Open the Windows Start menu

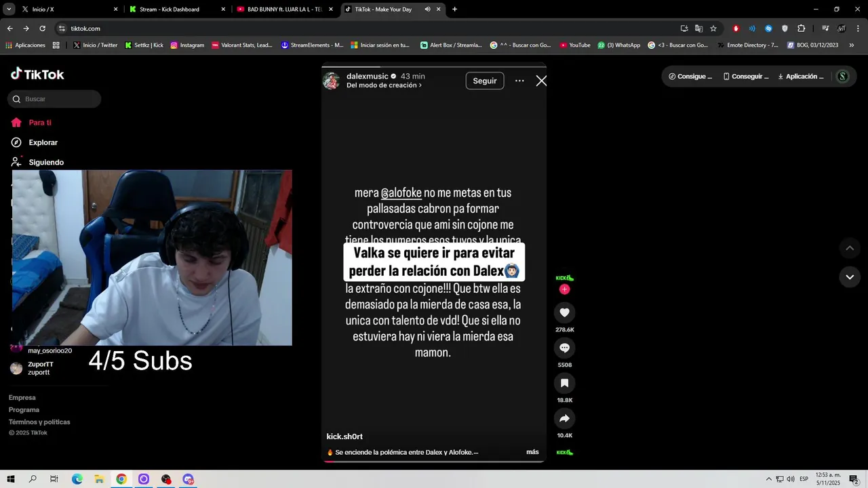click(x=11, y=479)
